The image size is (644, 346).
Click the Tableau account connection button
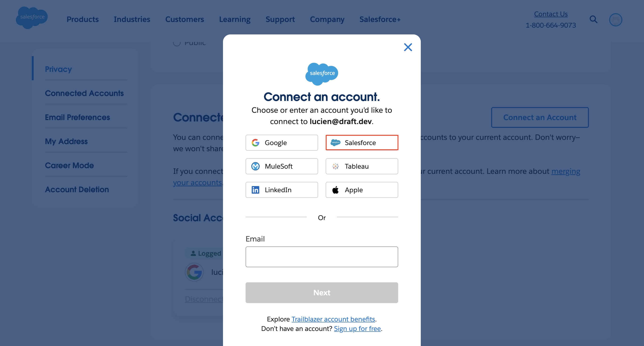coord(362,166)
